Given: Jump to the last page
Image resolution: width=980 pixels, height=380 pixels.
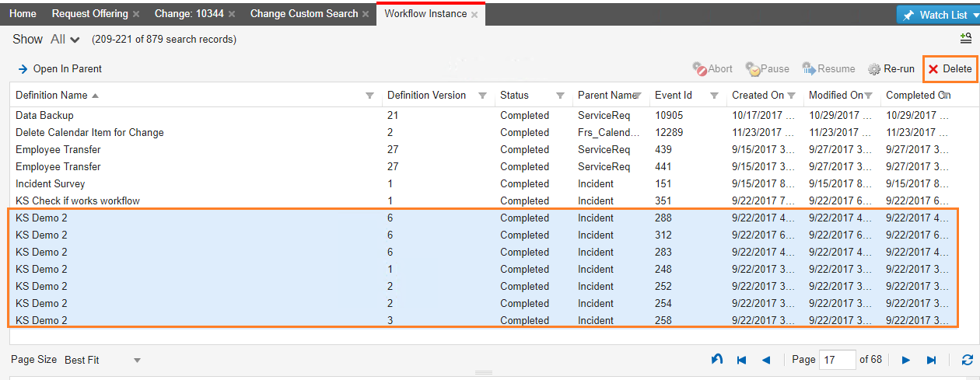Looking at the screenshot, I should (x=931, y=360).
